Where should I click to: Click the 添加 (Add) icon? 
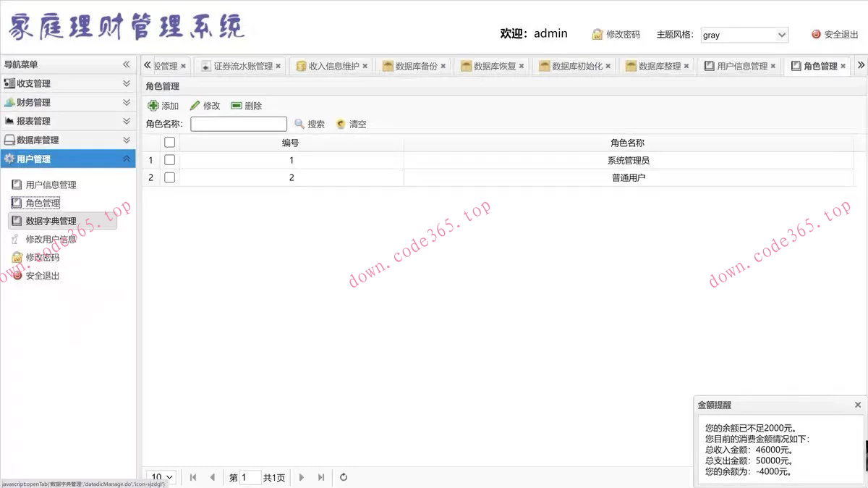[153, 105]
